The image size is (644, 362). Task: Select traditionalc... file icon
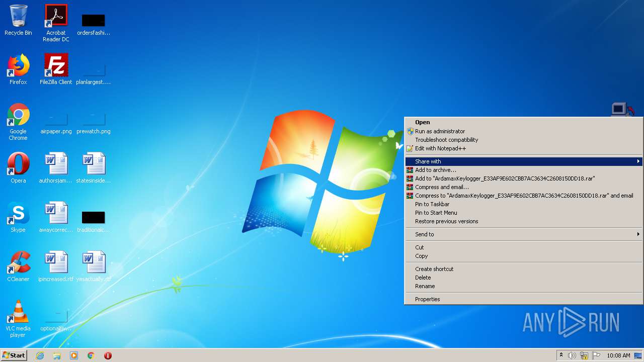(x=94, y=222)
